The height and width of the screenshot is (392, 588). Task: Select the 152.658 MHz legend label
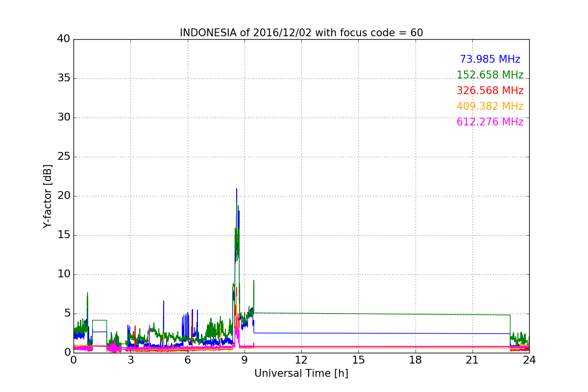[x=490, y=75]
